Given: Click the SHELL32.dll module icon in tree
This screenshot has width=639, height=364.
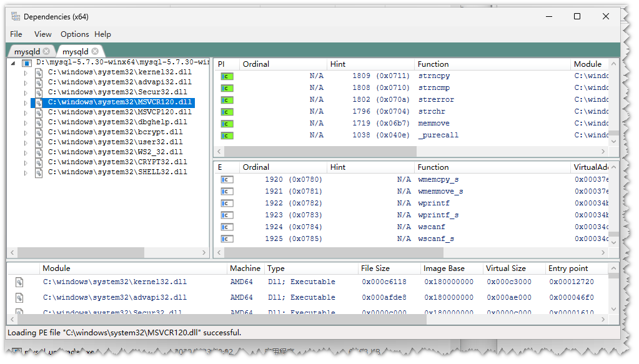Looking at the screenshot, I should click(x=39, y=173).
